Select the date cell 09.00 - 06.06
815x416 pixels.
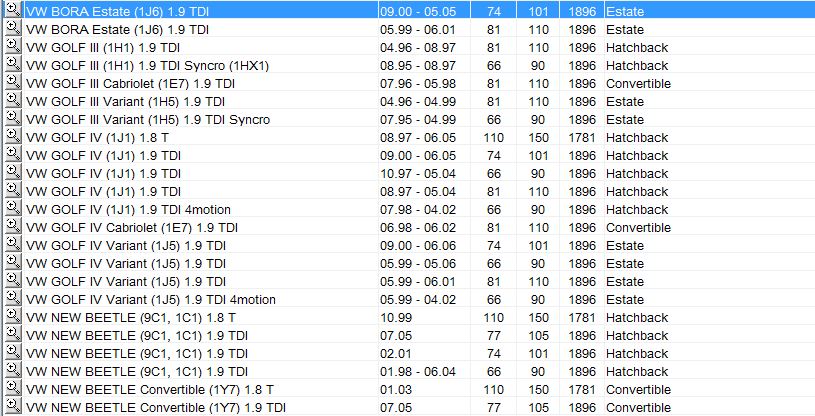pos(418,245)
